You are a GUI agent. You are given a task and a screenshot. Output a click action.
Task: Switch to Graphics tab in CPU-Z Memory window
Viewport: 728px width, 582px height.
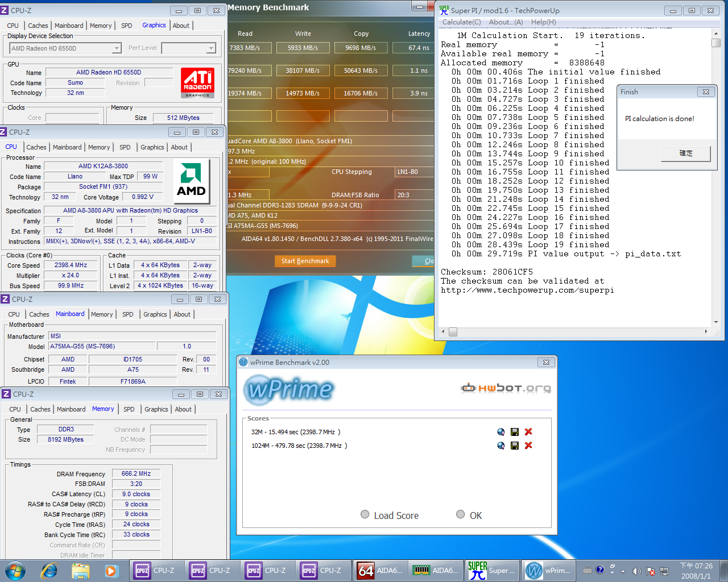pyautogui.click(x=156, y=409)
